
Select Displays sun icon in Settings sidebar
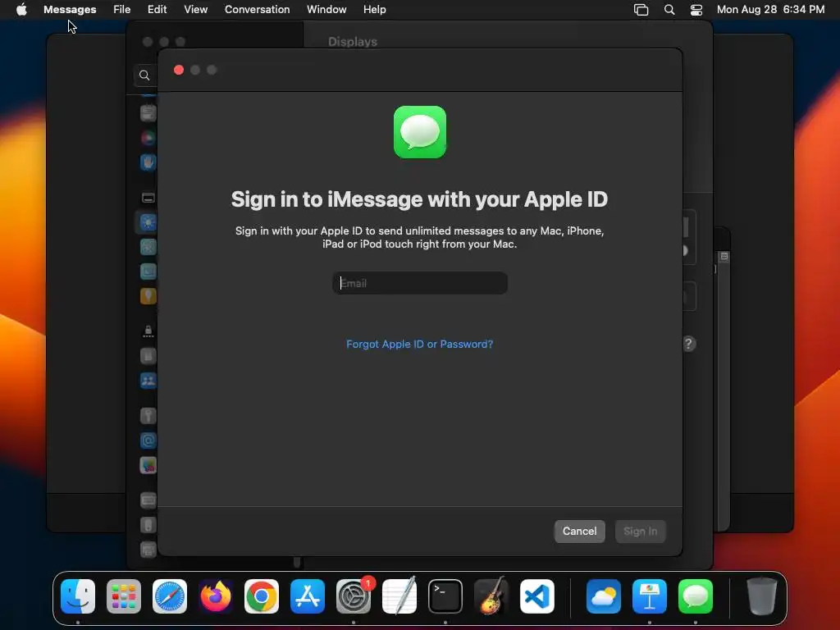(x=148, y=221)
